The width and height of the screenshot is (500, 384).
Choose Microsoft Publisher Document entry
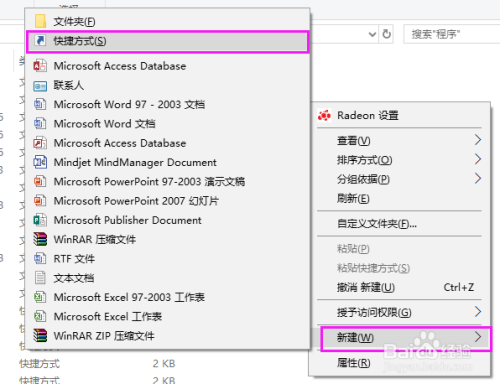coord(168,220)
